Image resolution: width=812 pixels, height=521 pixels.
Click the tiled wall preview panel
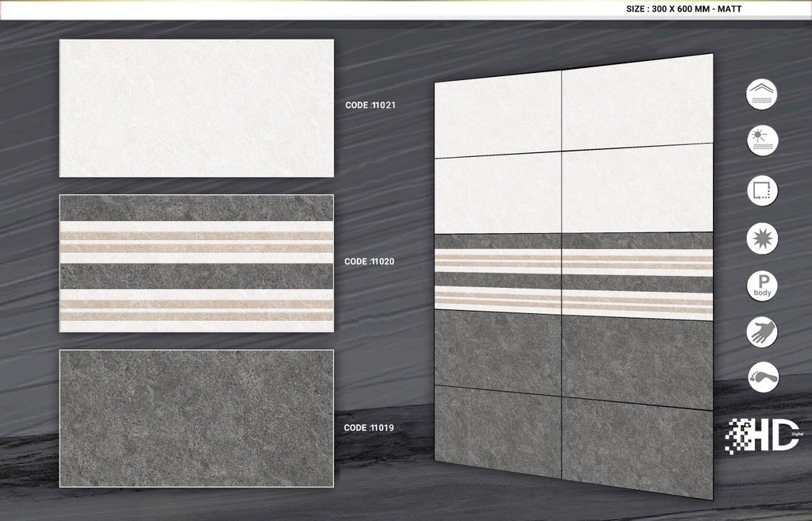pyautogui.click(x=574, y=277)
